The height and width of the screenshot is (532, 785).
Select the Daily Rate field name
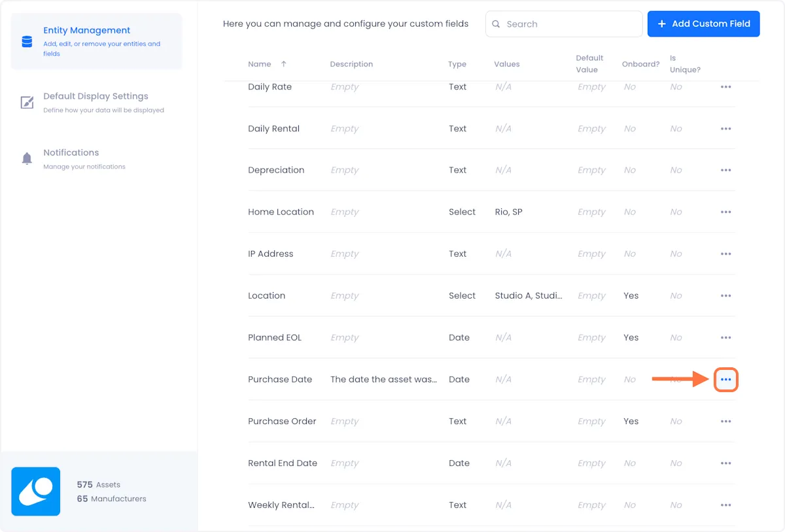[270, 87]
